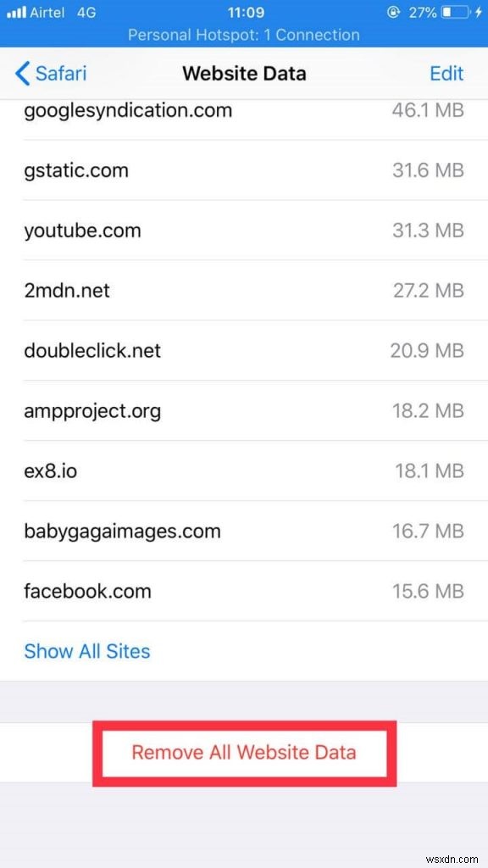Select the ampproject.org data entry
The image size is (488, 868).
(244, 410)
